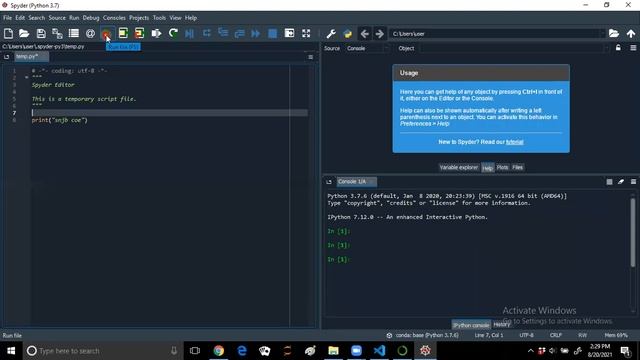Viewport: 640px width, 360px height.
Task: Open the Projects menu
Action: coord(139,18)
